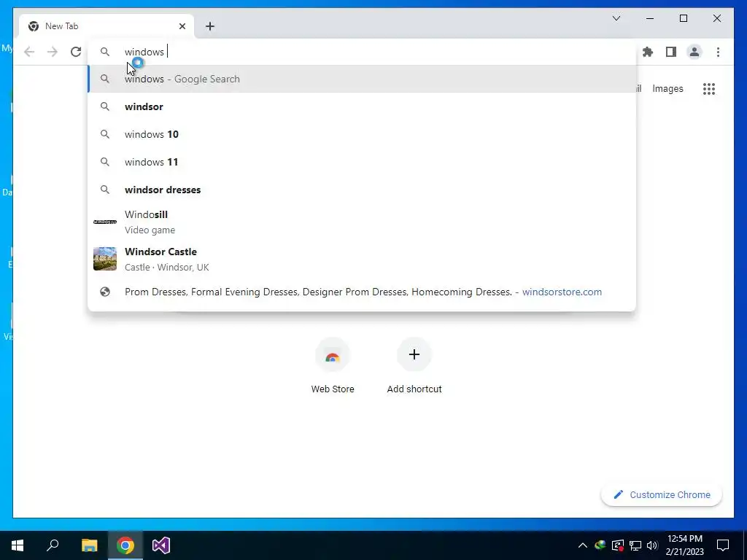Viewport: 747px width, 560px height.
Task: Open the profile avatar icon
Action: pos(694,52)
